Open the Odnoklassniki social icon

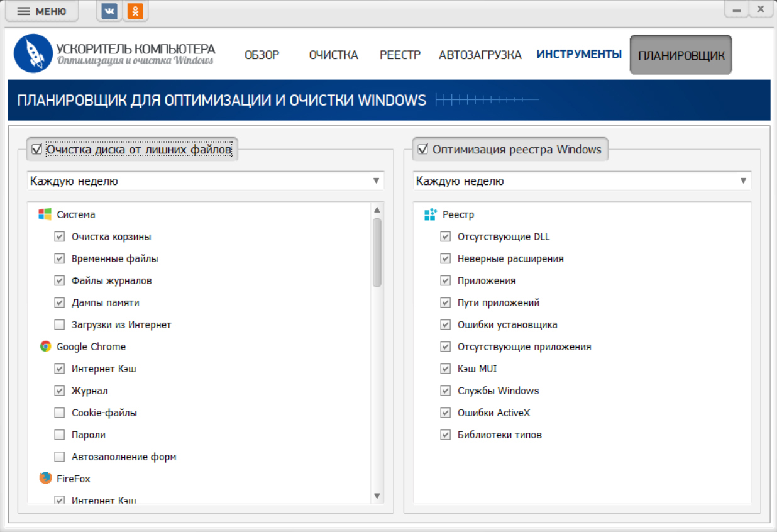tap(135, 11)
